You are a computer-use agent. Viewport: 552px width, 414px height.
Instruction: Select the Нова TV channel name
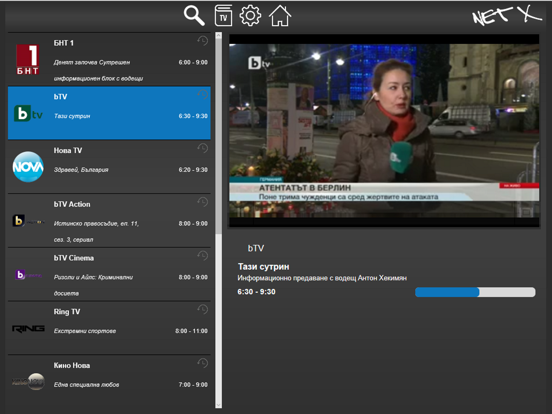click(x=68, y=150)
